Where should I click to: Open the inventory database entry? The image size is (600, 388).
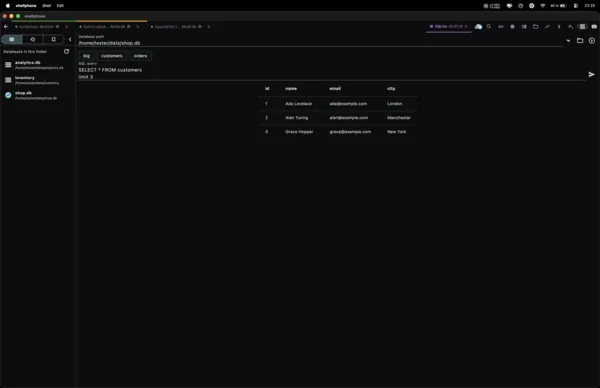(39, 80)
